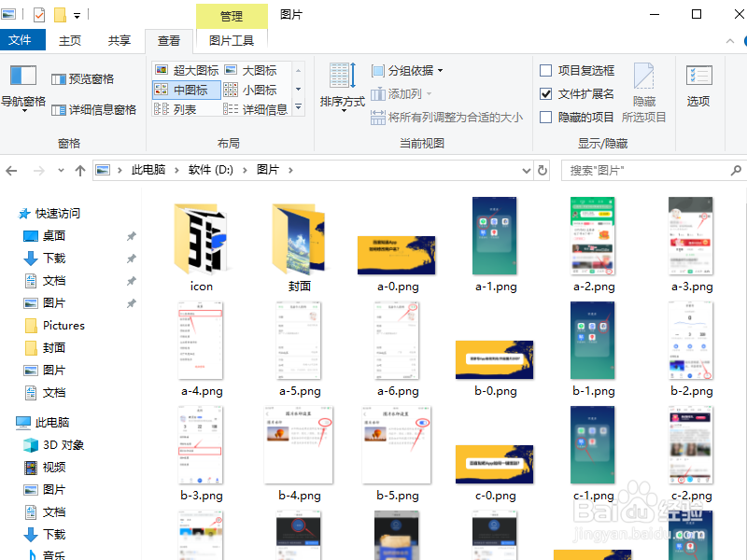Select file b-0.png
Screen dimensions: 747x560
[x=495, y=368]
